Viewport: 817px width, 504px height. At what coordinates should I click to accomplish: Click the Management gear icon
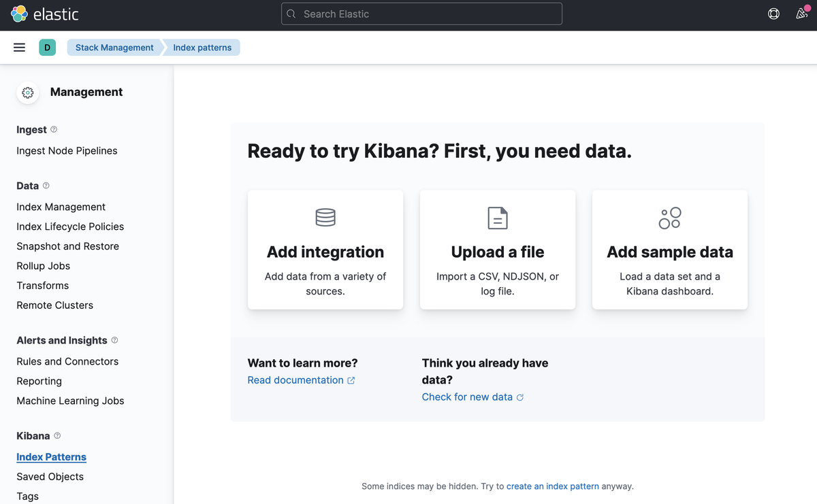[x=28, y=93]
